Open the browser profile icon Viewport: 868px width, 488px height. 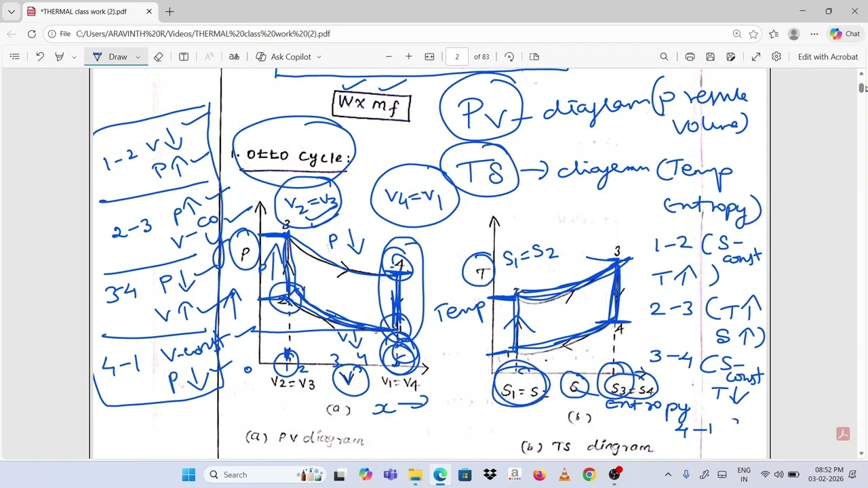794,34
